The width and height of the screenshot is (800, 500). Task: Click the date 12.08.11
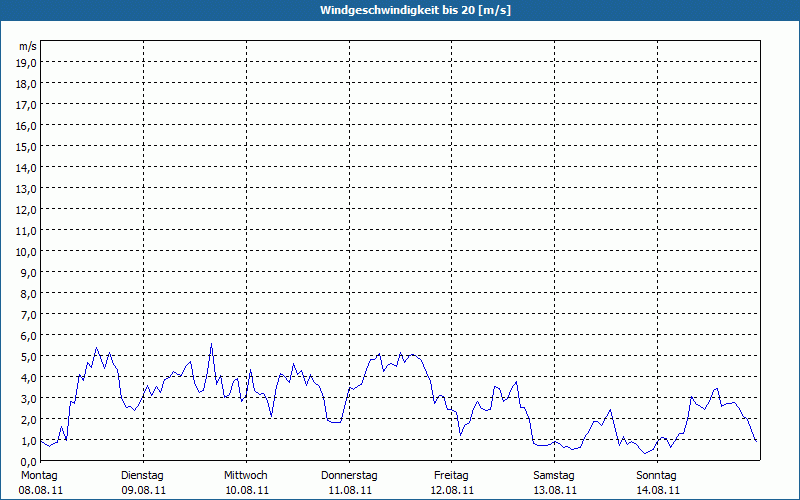click(452, 491)
